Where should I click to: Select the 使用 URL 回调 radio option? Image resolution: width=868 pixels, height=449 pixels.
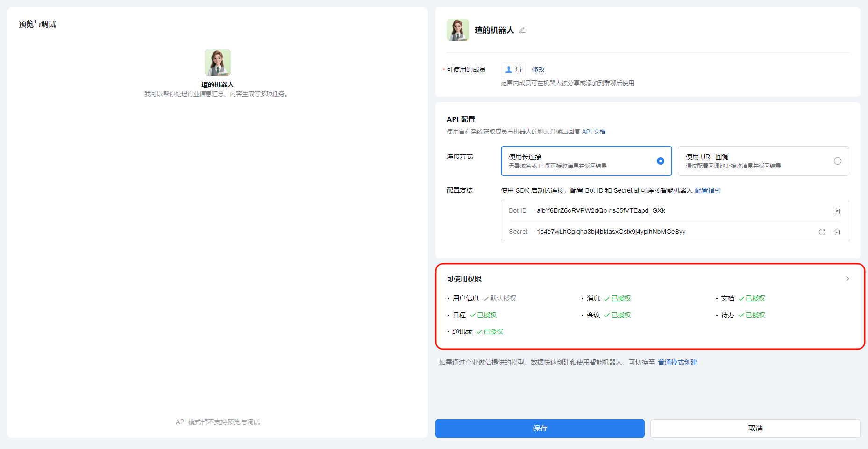click(763, 161)
